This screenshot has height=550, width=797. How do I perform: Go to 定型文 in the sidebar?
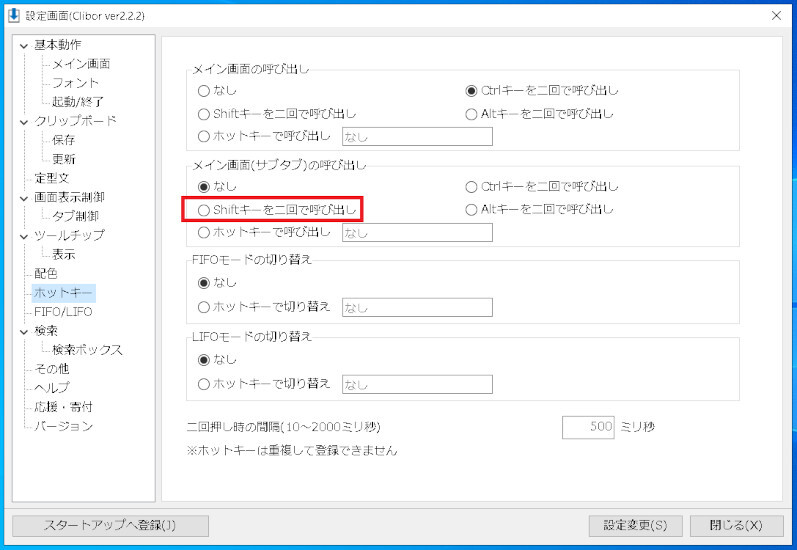coord(52,178)
